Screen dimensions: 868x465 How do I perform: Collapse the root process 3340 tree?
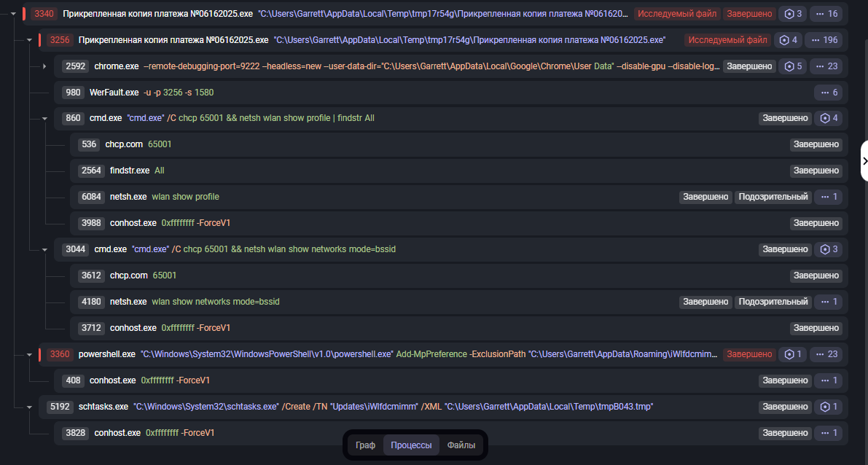tap(13, 14)
